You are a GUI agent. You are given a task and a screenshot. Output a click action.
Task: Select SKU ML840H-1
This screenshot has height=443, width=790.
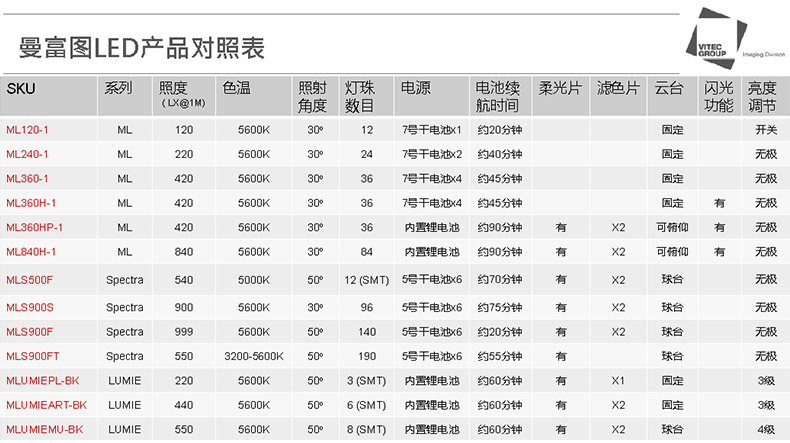pyautogui.click(x=31, y=252)
